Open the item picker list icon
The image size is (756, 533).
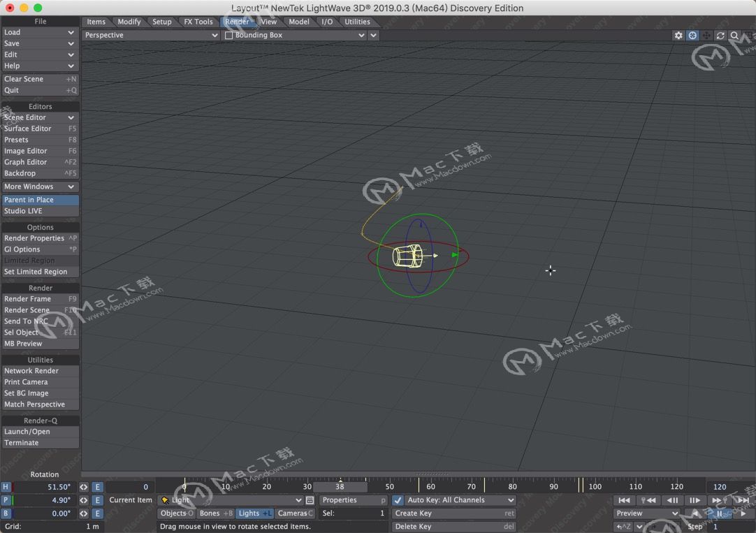(310, 500)
